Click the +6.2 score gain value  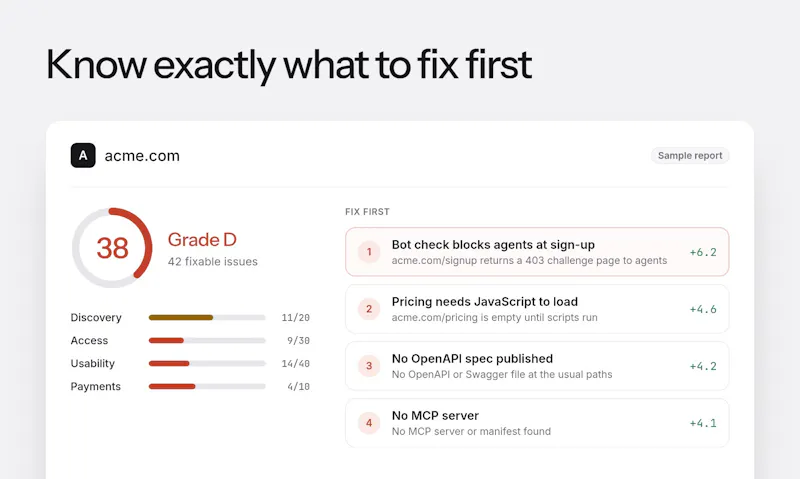point(703,252)
